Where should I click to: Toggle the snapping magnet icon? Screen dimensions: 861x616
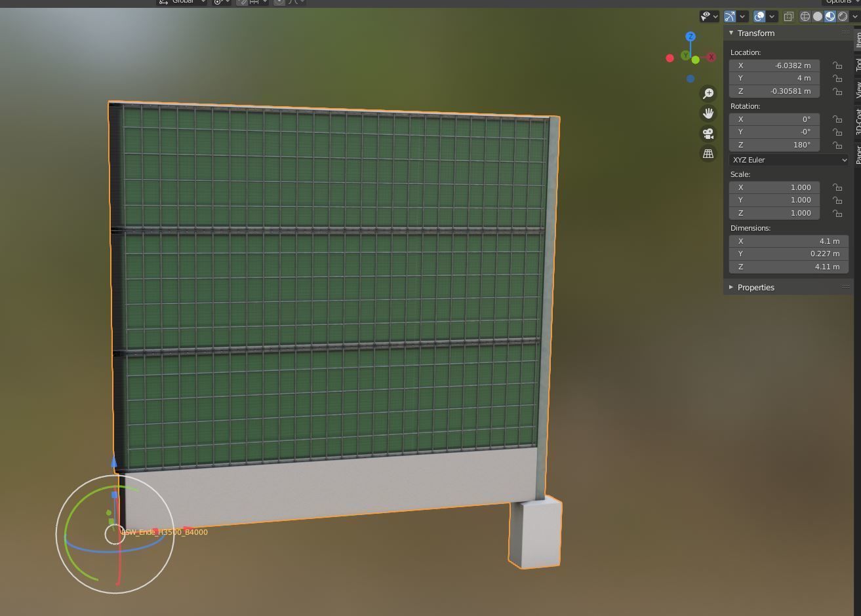[x=243, y=1]
